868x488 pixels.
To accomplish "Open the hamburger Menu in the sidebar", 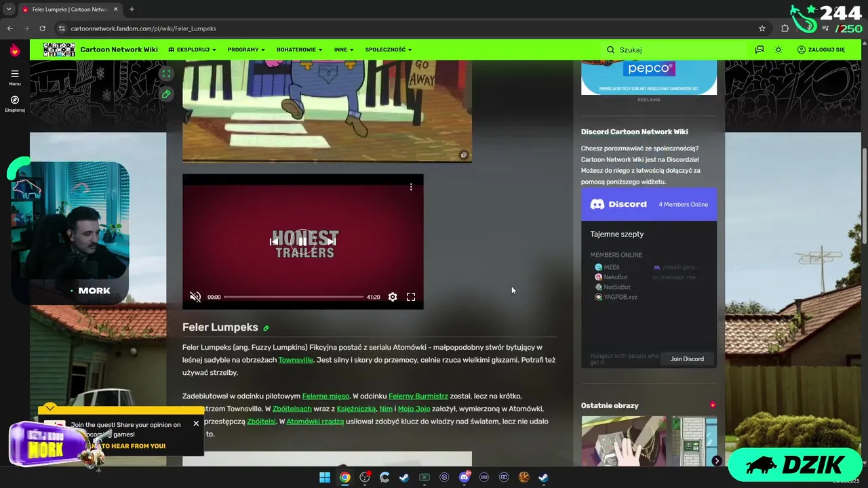I will 14,77.
